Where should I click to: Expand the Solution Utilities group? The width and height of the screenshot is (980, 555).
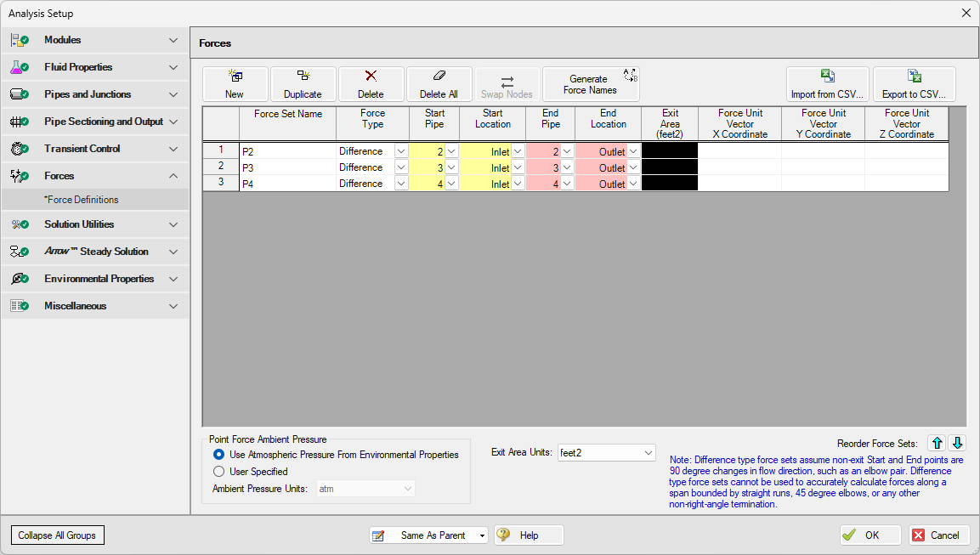click(x=173, y=224)
